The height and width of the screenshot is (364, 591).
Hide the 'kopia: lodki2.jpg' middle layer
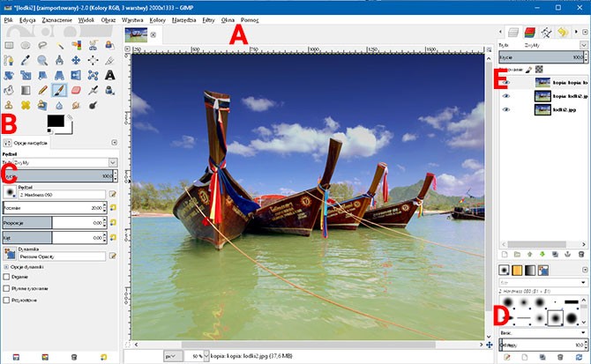(x=506, y=96)
